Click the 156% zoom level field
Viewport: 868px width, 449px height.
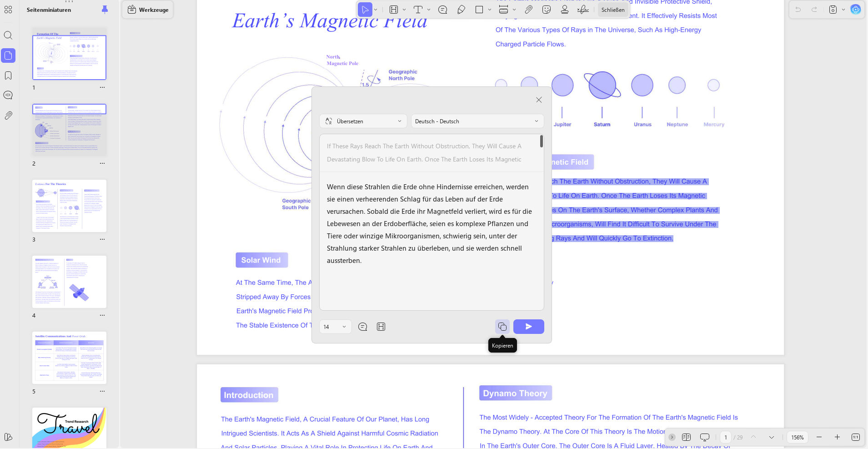point(798,437)
